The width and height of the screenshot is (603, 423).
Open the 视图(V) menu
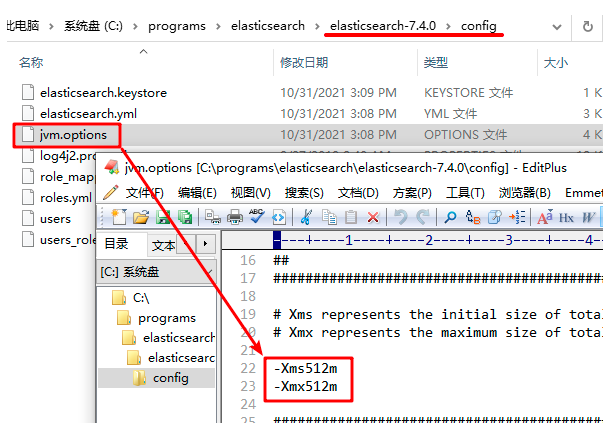251,193
